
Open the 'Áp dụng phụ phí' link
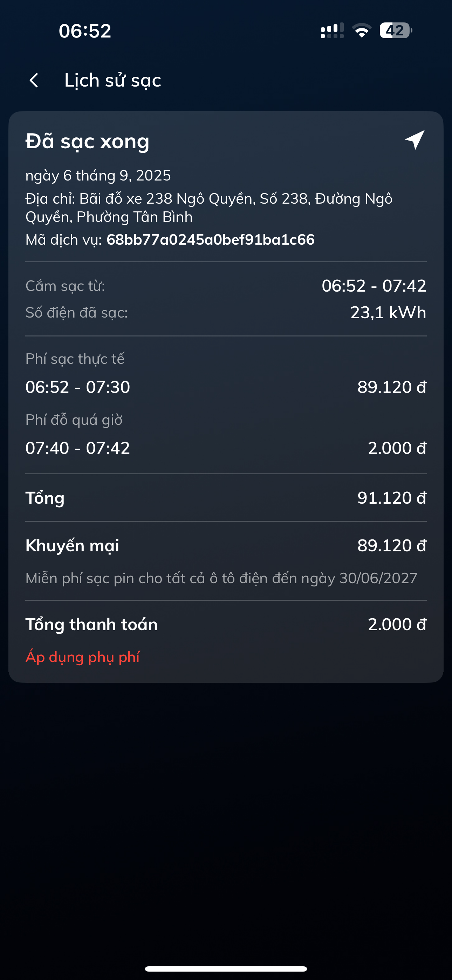[83, 657]
